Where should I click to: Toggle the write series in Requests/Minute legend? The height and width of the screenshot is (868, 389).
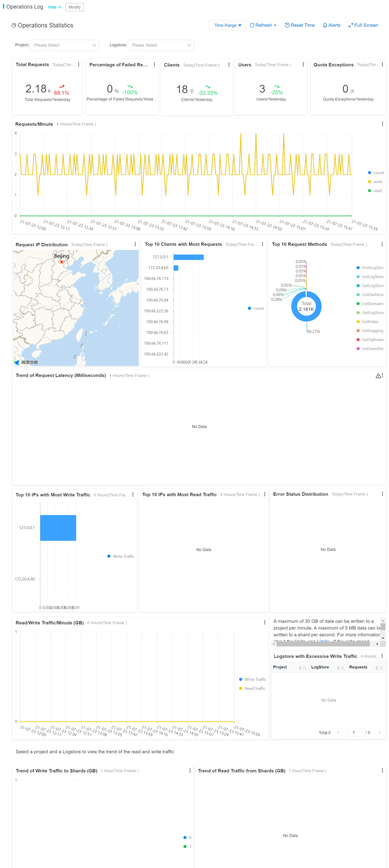(x=376, y=182)
